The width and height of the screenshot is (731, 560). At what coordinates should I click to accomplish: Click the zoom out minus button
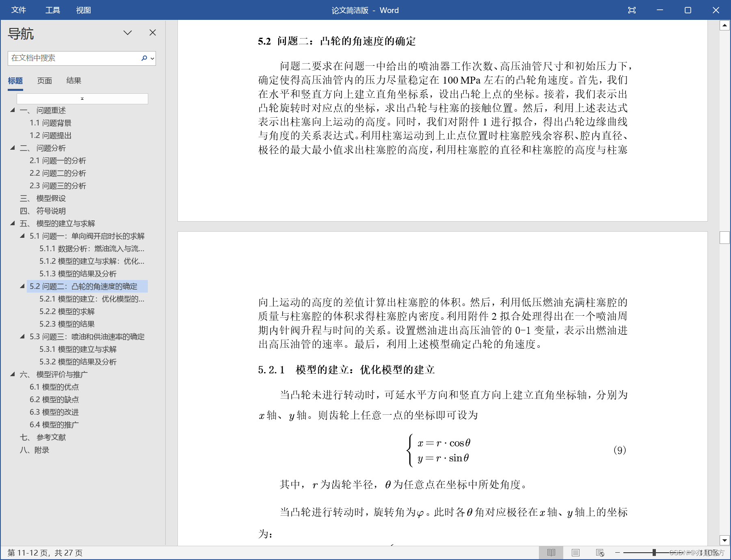pyautogui.click(x=618, y=553)
